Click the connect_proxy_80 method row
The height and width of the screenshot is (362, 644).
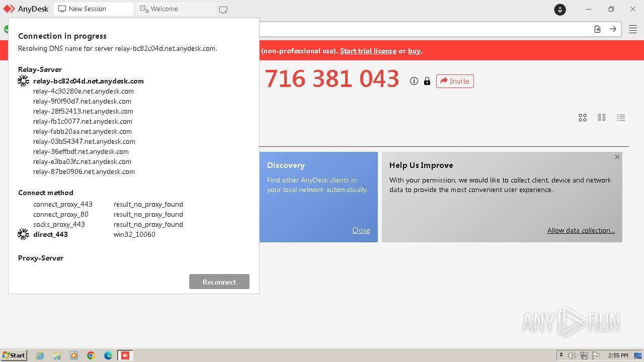[x=108, y=214]
